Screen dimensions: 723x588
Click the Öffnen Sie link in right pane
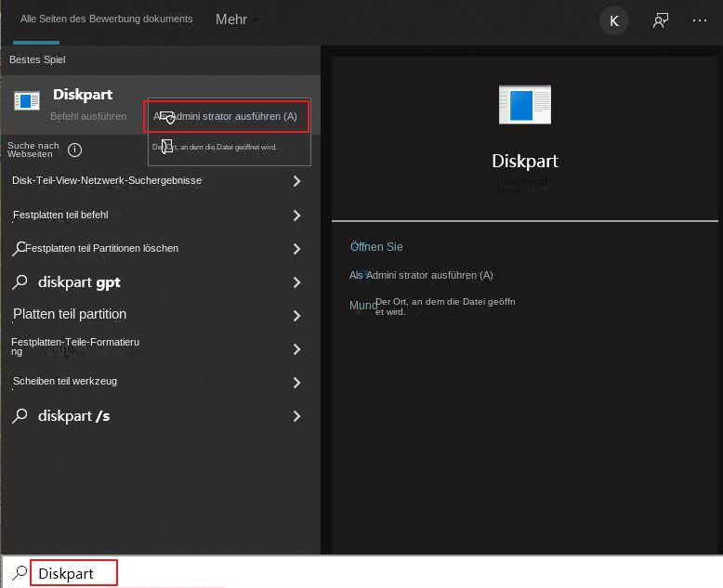tap(376, 247)
